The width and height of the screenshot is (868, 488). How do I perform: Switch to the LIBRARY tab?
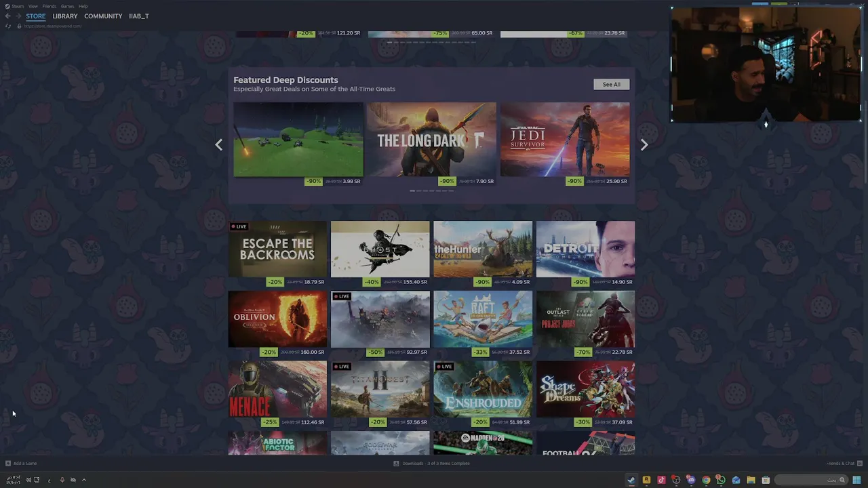pyautogui.click(x=65, y=16)
